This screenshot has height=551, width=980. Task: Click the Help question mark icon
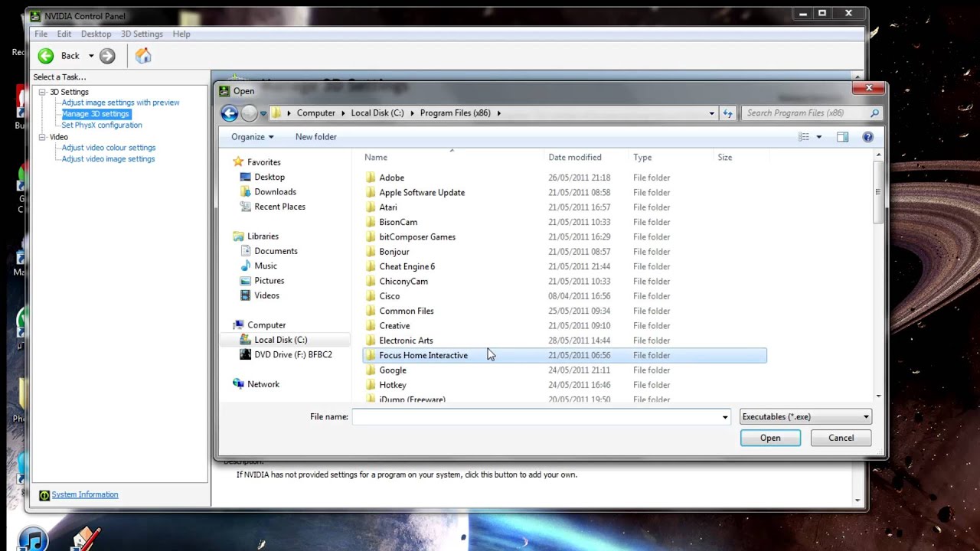tap(867, 137)
